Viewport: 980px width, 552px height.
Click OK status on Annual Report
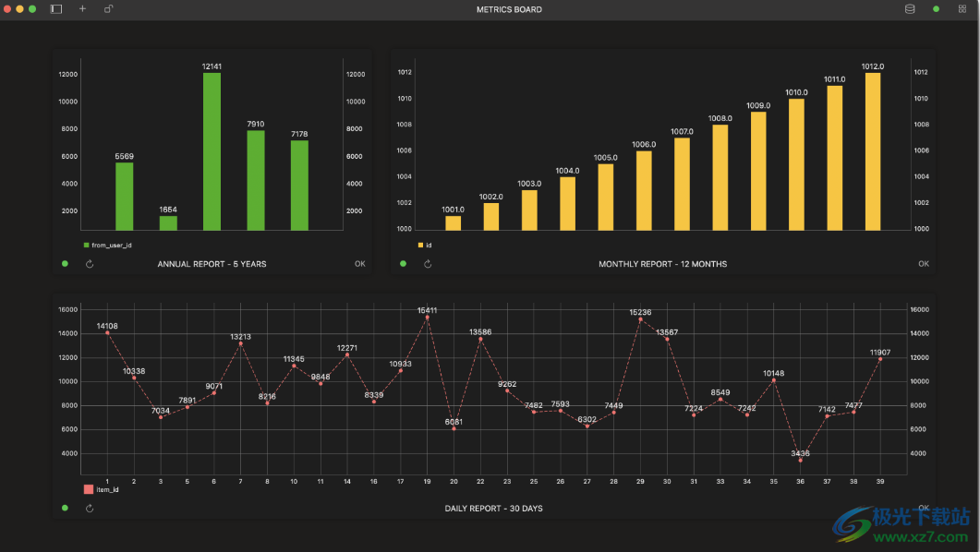point(360,264)
